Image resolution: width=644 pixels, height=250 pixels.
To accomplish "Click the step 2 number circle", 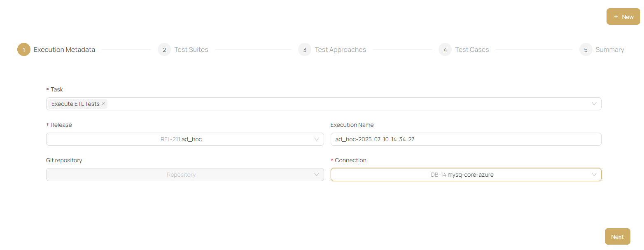I will (164, 50).
